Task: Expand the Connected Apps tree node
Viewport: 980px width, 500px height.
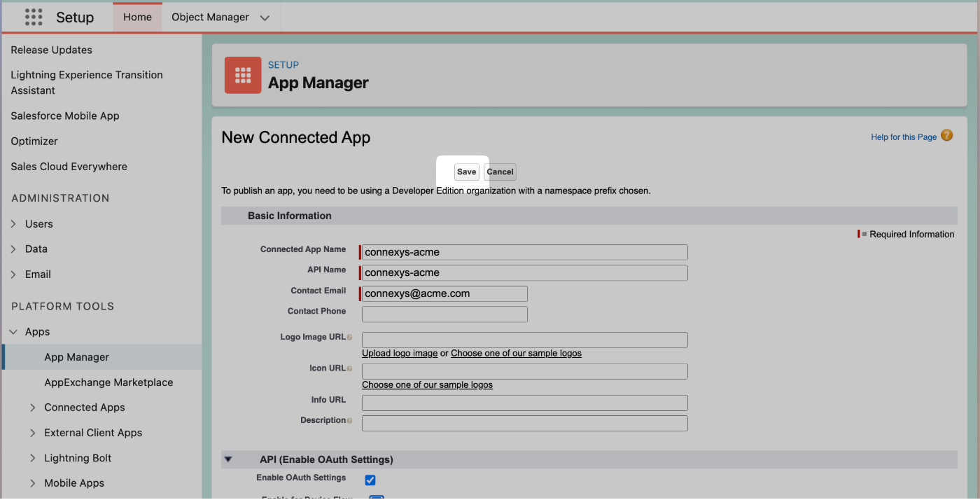Action: coord(33,408)
